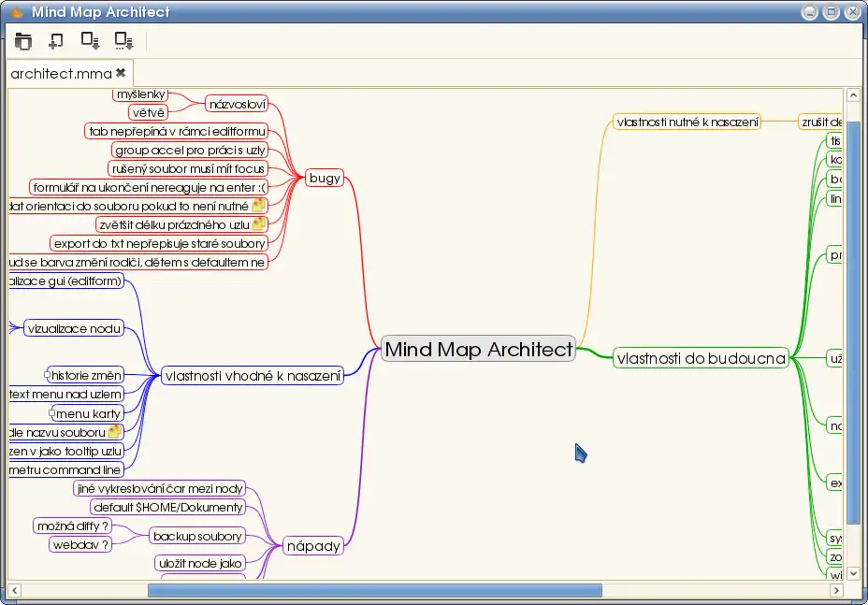Viewport: 868px width, 605px height.
Task: Select the 'nápady' node
Action: [x=313, y=546]
